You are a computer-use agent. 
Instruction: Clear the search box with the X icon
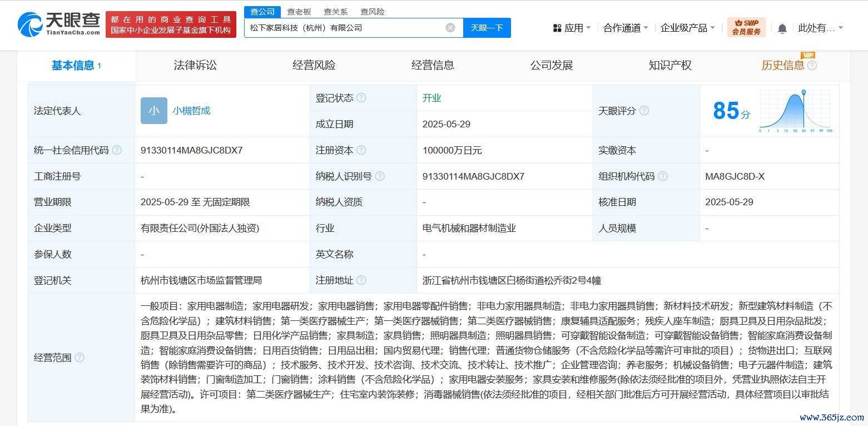point(450,28)
